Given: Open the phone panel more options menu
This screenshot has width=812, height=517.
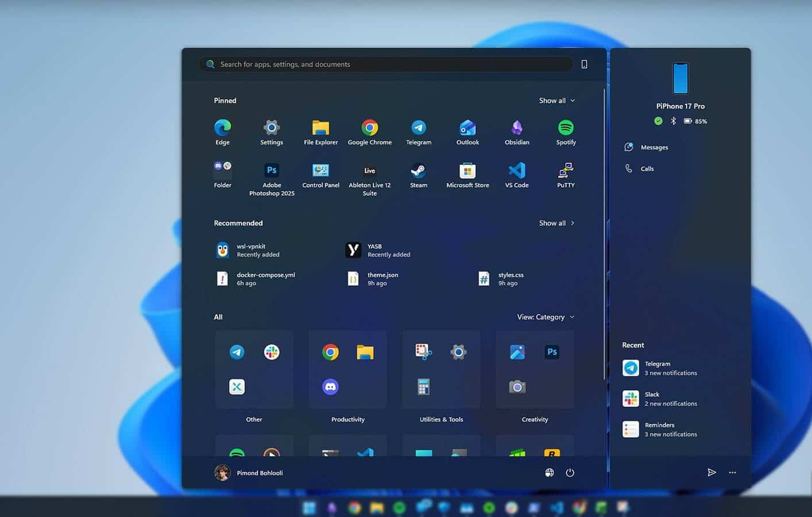Looking at the screenshot, I should [732, 472].
